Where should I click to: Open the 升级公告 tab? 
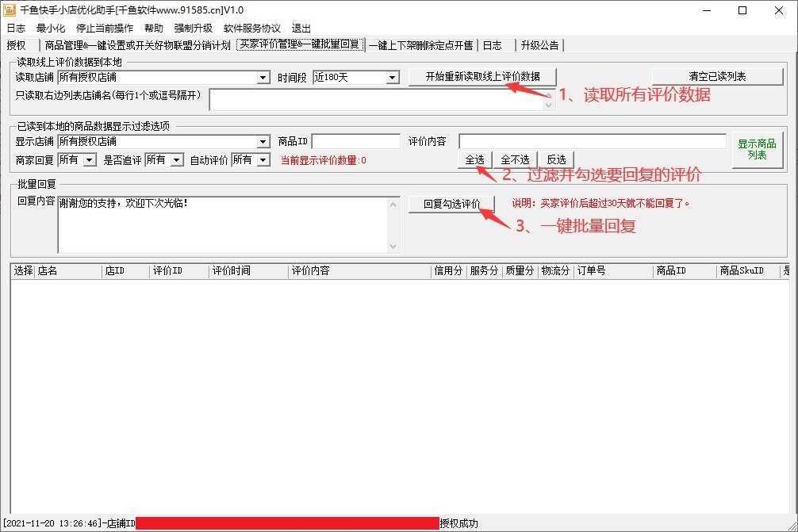(x=539, y=45)
